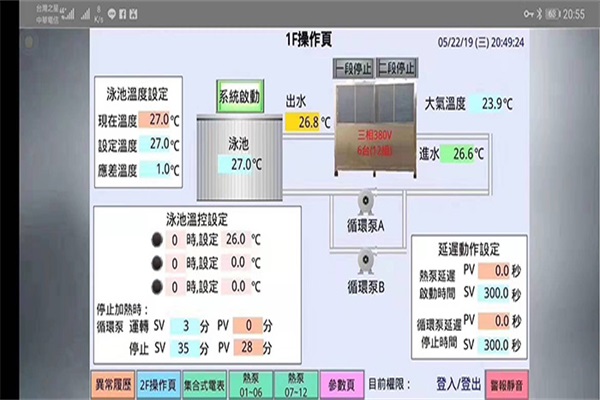The height and width of the screenshot is (400, 600).
Task: Click the pool 27.0 ℃ temperature readout
Action: [x=236, y=165]
